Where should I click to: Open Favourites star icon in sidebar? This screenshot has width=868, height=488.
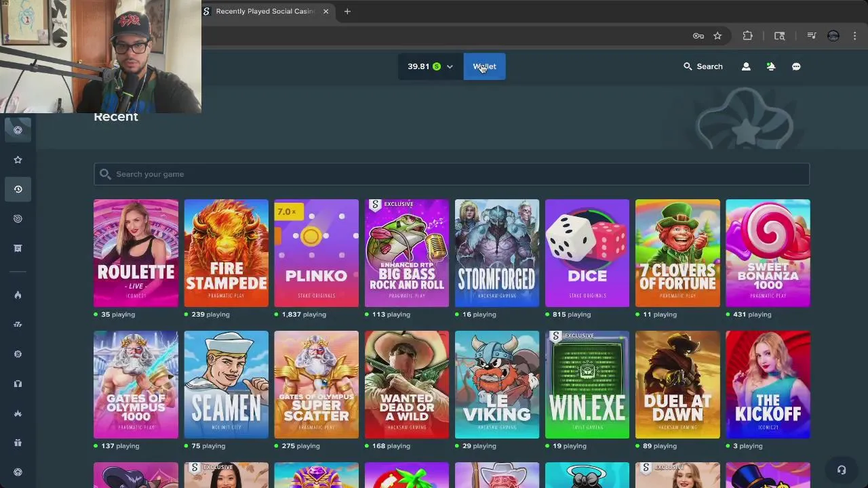pyautogui.click(x=18, y=160)
